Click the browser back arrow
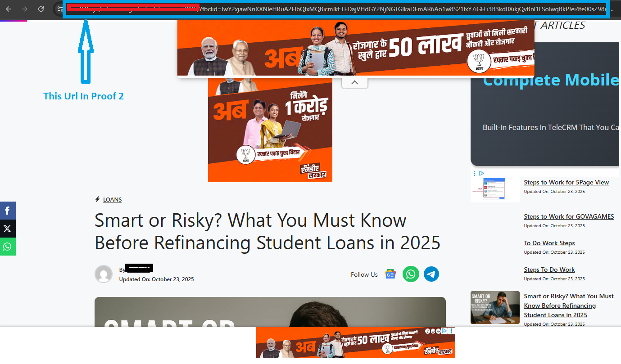 click(x=9, y=9)
